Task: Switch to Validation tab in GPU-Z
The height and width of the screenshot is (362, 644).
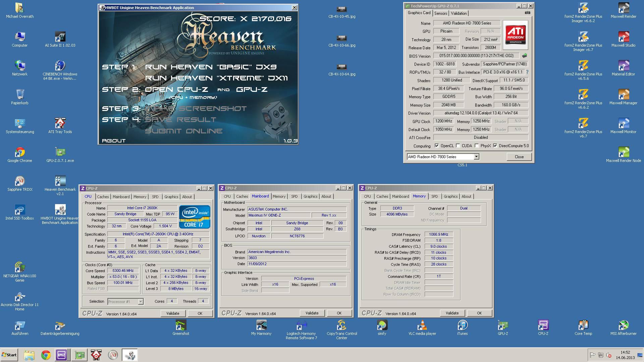Action: [x=459, y=13]
